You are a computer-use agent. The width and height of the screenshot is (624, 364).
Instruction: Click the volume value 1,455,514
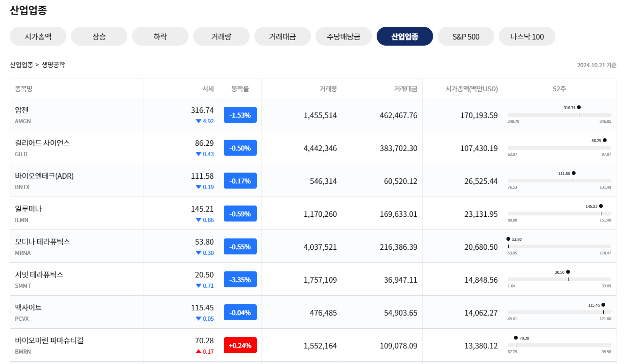(320, 115)
